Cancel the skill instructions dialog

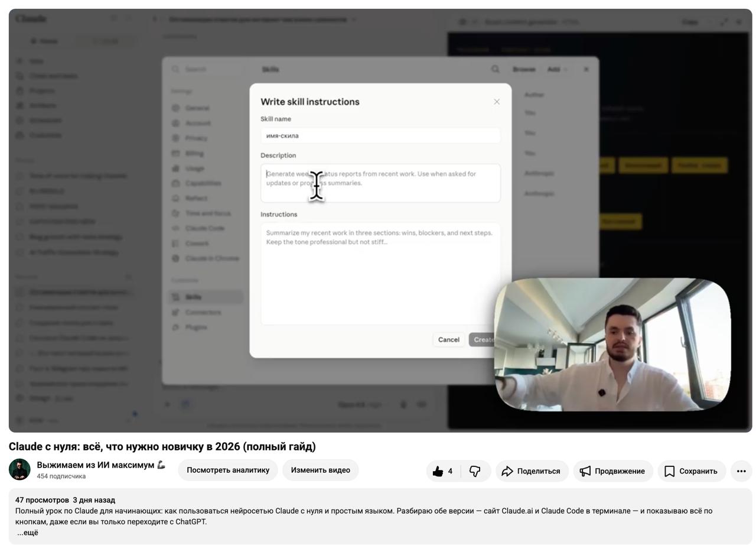[448, 339]
